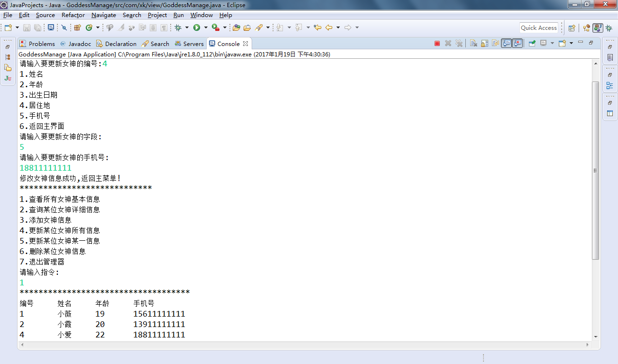Click the Last Edit Location arrow icon

point(317,27)
